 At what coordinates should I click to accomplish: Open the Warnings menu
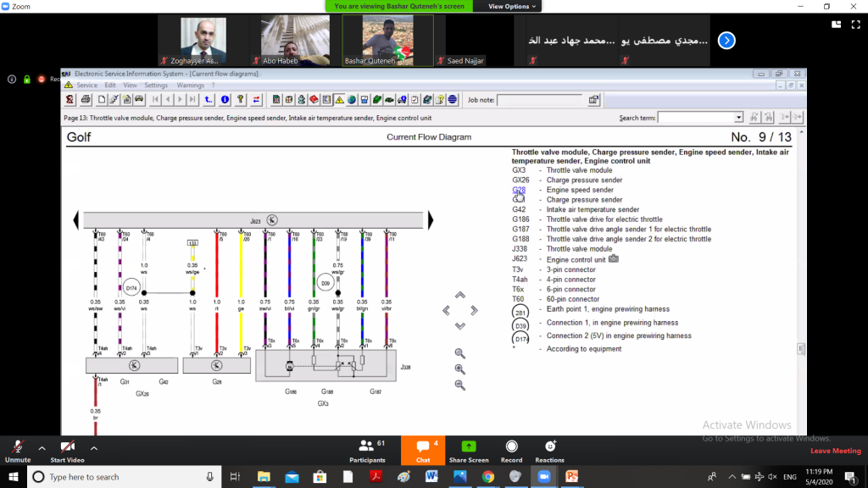pos(191,86)
